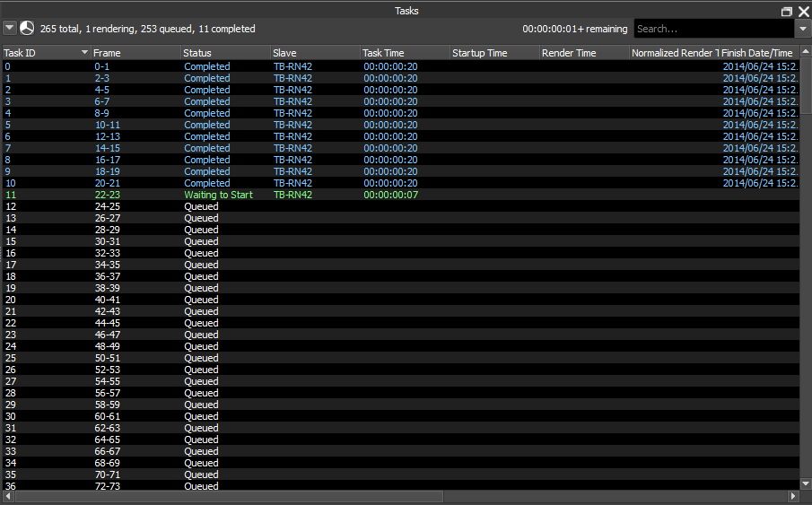Click the Slave column header
The image size is (812, 505).
(x=314, y=53)
